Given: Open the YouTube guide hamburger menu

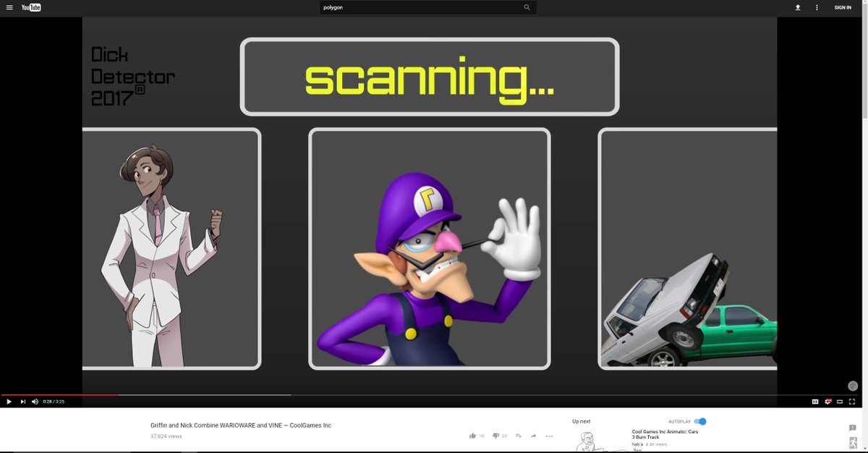Looking at the screenshot, I should pyautogui.click(x=9, y=7).
